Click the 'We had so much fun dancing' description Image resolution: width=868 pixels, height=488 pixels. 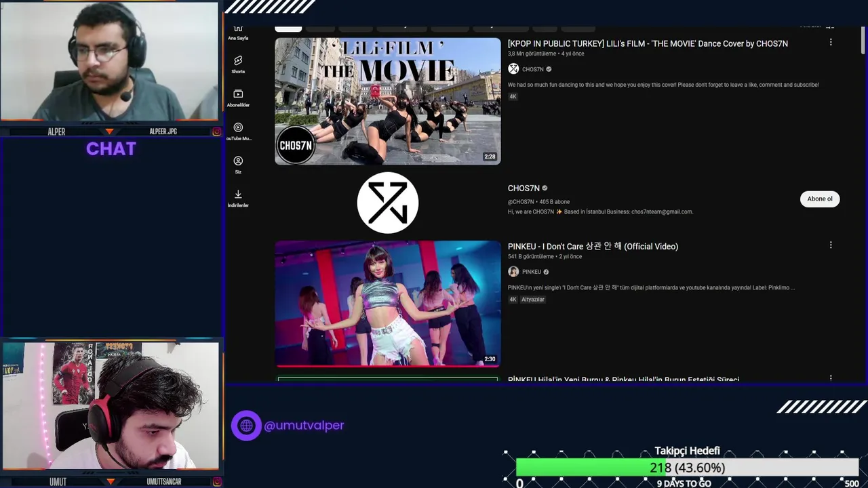pos(663,85)
